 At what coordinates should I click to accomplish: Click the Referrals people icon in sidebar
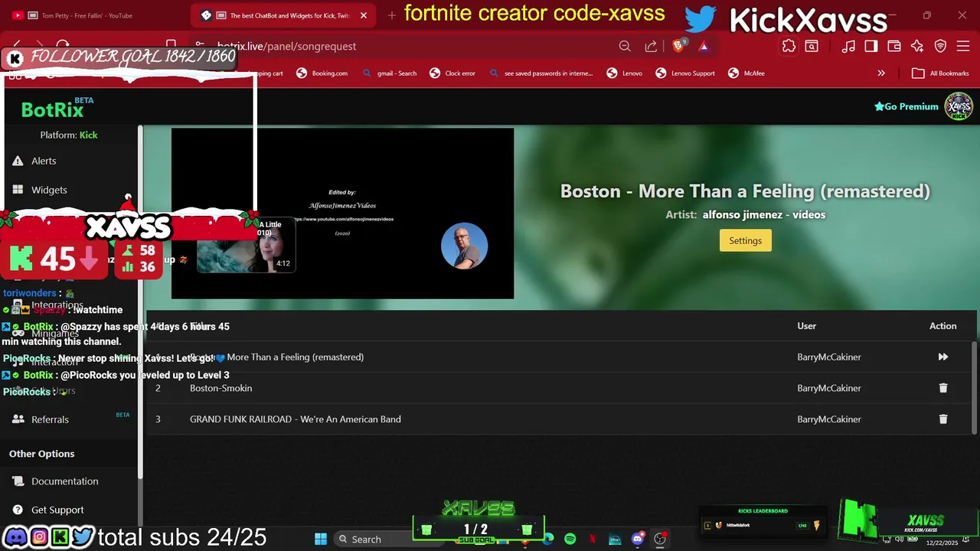click(x=18, y=419)
